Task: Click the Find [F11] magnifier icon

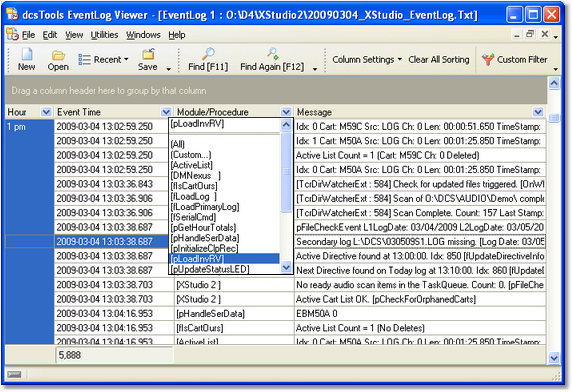Action: point(208,54)
